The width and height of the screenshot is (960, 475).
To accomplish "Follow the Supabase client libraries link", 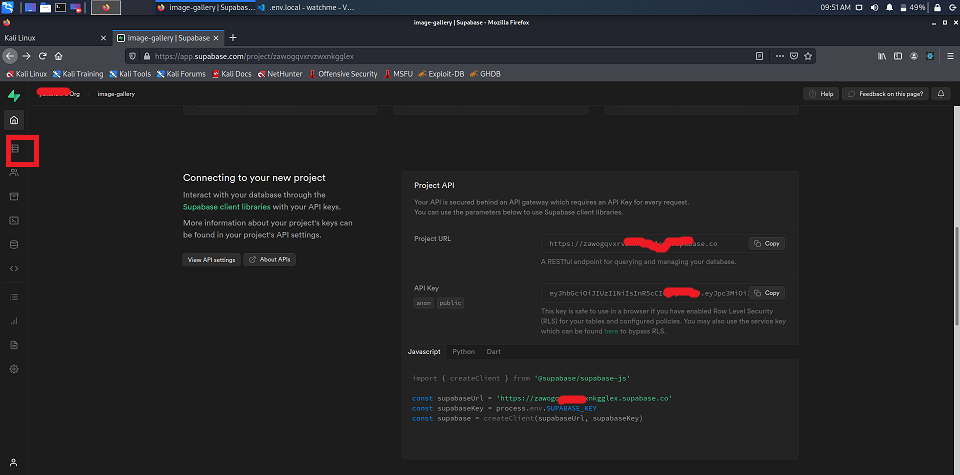I will pyautogui.click(x=227, y=207).
